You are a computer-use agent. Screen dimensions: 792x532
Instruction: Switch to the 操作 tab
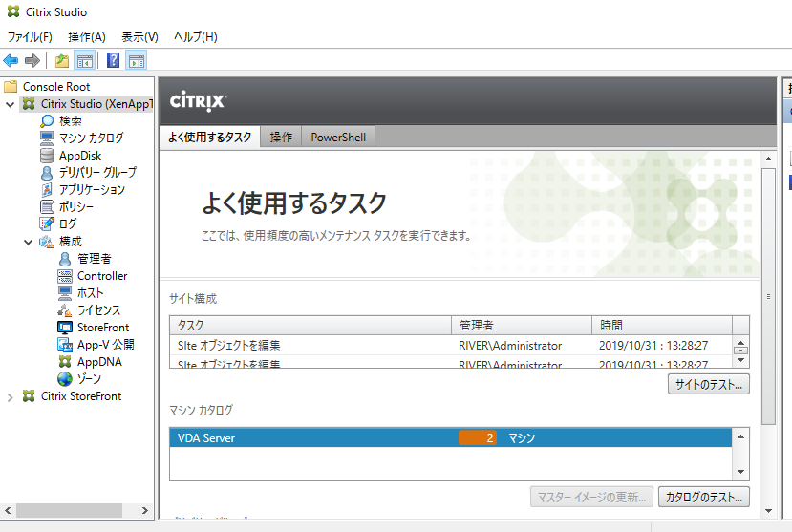tap(281, 138)
